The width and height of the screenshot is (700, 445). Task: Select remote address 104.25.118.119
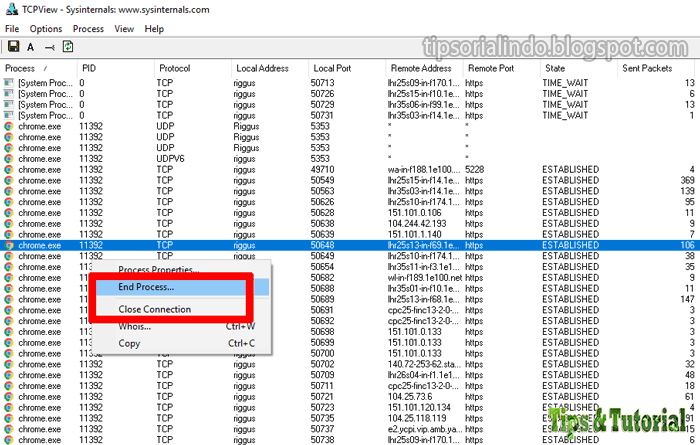417,418
